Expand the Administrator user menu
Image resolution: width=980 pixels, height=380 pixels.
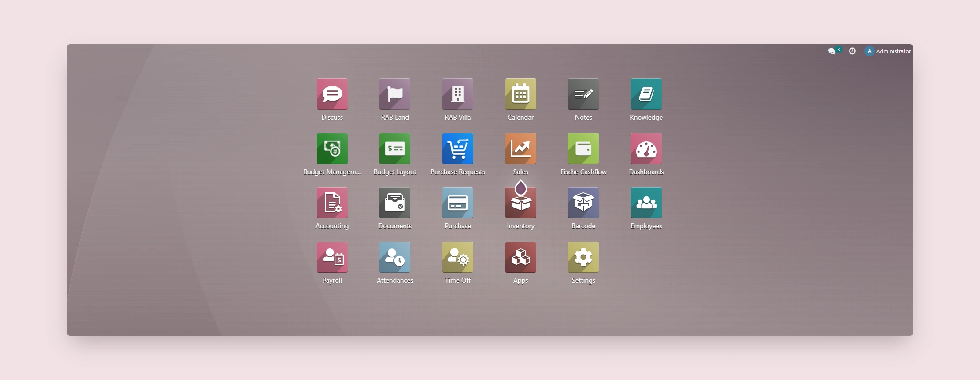(x=888, y=51)
